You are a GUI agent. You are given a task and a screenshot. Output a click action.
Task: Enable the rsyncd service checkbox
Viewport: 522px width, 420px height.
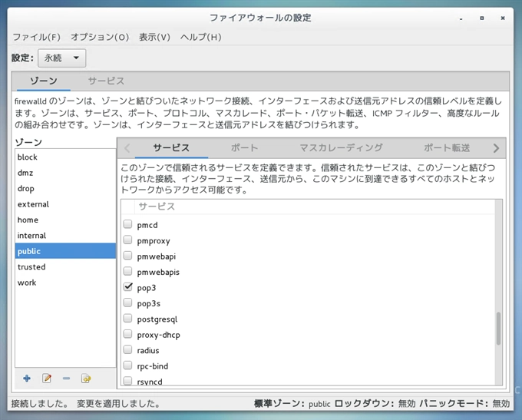click(128, 380)
